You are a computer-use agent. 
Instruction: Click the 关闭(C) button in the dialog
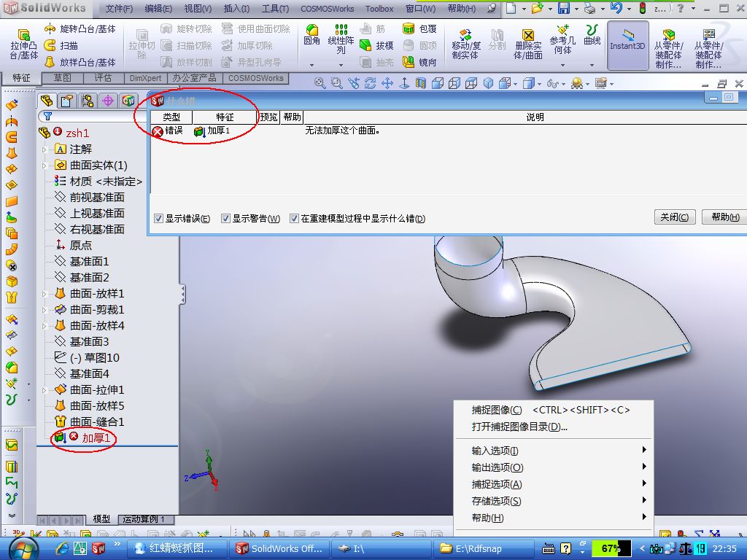675,217
